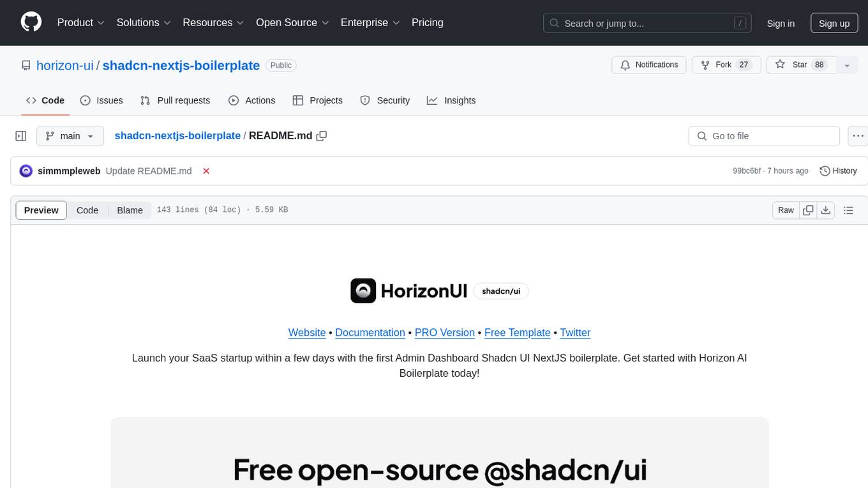Screen dimensions: 868x488
Task: Expand the Solutions menu
Action: click(144, 22)
